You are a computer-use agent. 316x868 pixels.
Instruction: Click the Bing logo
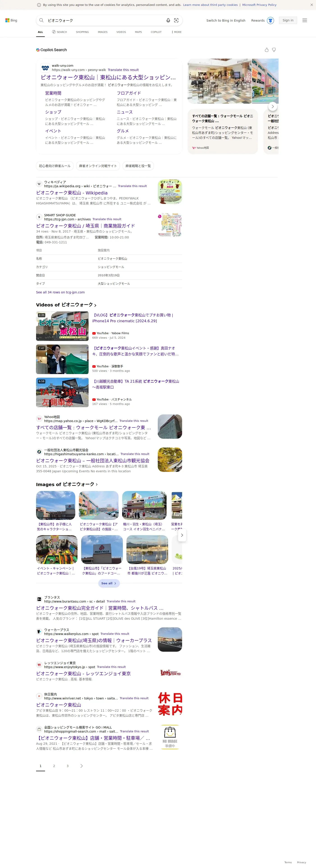tap(11, 20)
